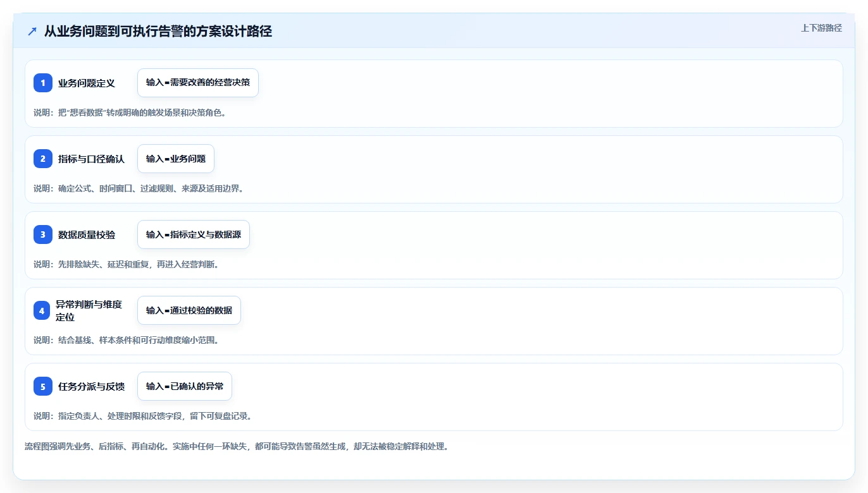This screenshot has height=493, width=868.
Task: Click the description starting 确定公式、时间窗口
Action: [139, 188]
